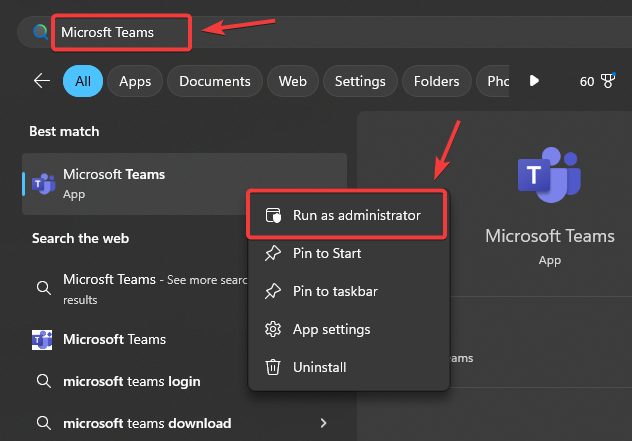Switch to the Web filter tab
Screen dimensions: 632x441
(x=293, y=81)
